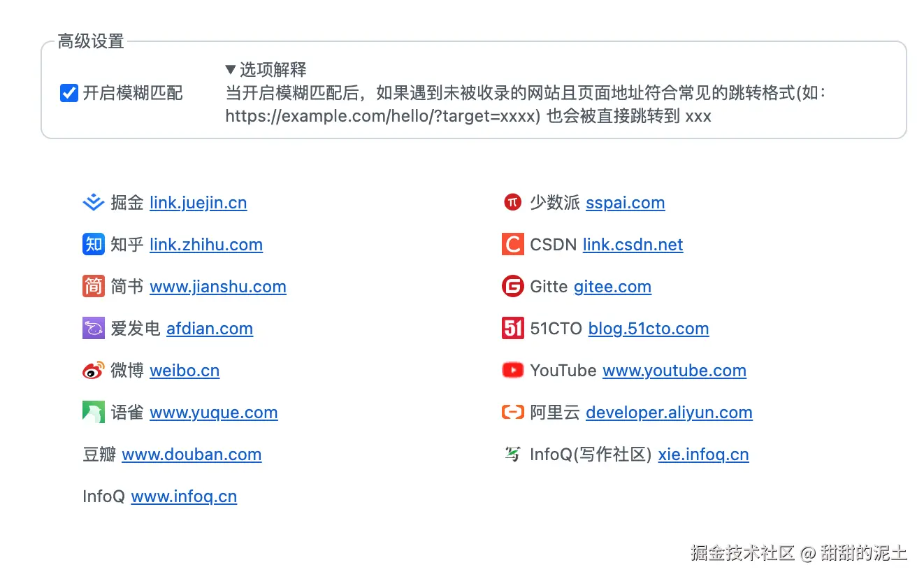This screenshot has width=924, height=579.
Task: Click the sspai (少数派) red logo icon
Action: coord(512,203)
